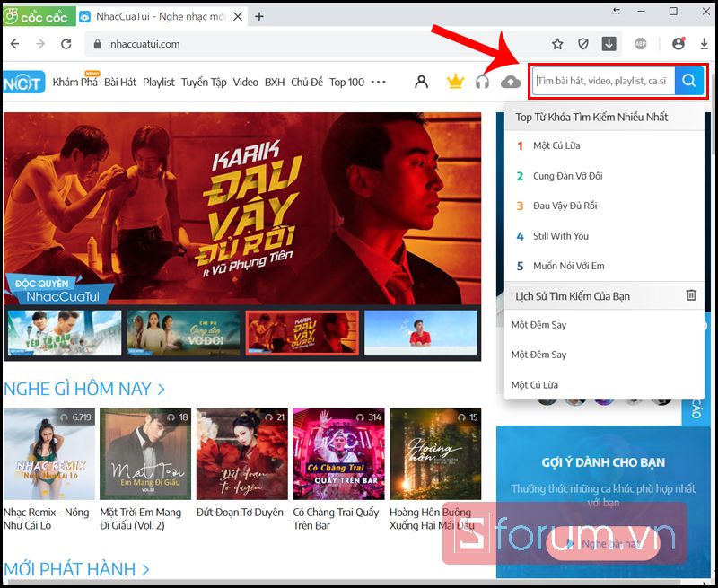Open the BXH menu item
Screen dimensions: 718x588
click(x=275, y=83)
